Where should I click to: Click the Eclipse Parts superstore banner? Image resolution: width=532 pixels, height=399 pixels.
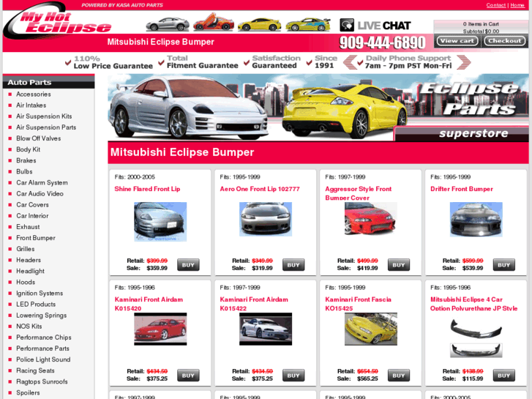[x=318, y=108]
